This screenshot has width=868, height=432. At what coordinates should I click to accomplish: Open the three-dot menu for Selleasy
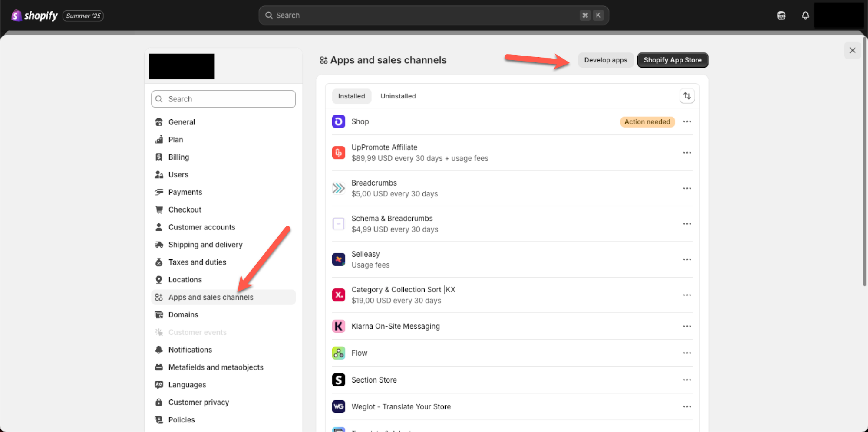click(686, 259)
